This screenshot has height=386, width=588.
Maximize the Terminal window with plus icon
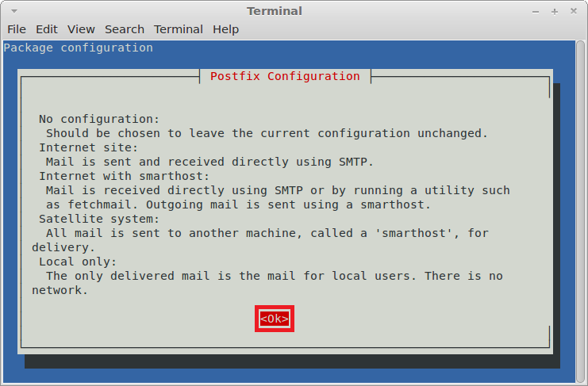coord(555,12)
